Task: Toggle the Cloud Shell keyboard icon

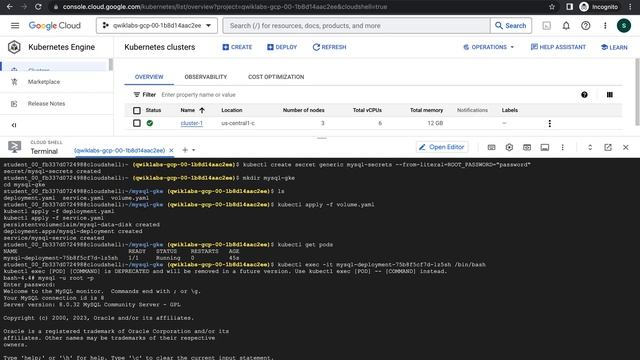Action: pyautogui.click(x=491, y=147)
